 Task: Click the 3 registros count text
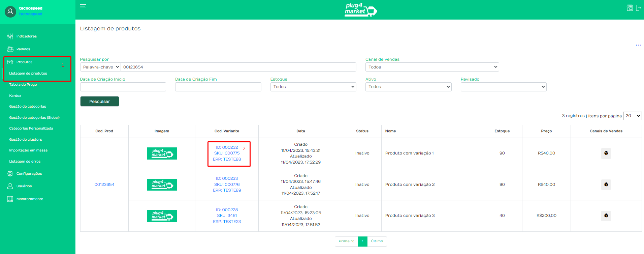[x=573, y=116]
